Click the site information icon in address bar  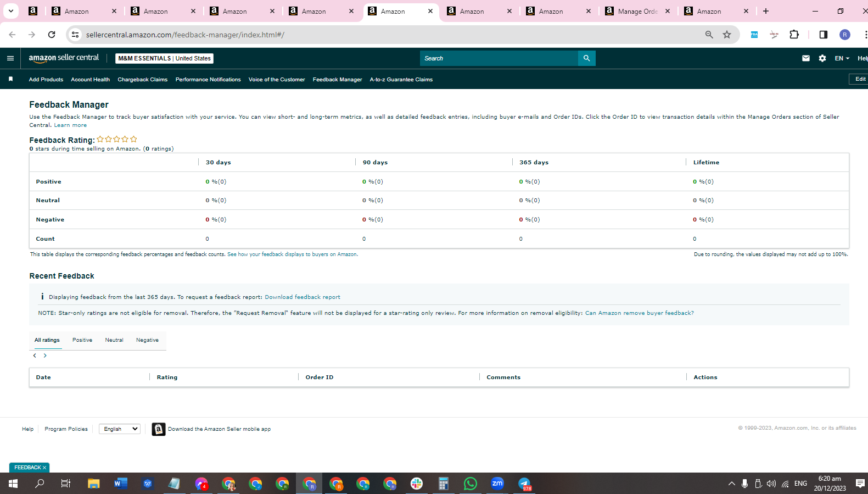click(75, 35)
